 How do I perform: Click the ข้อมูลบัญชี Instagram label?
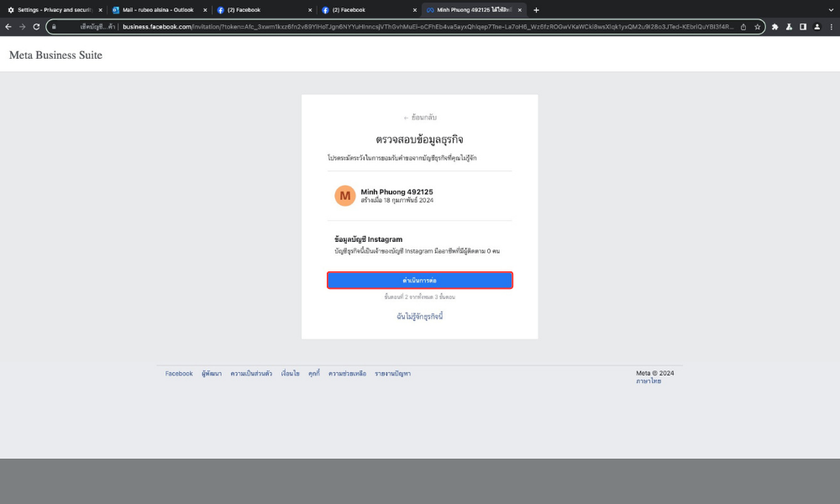tap(369, 239)
